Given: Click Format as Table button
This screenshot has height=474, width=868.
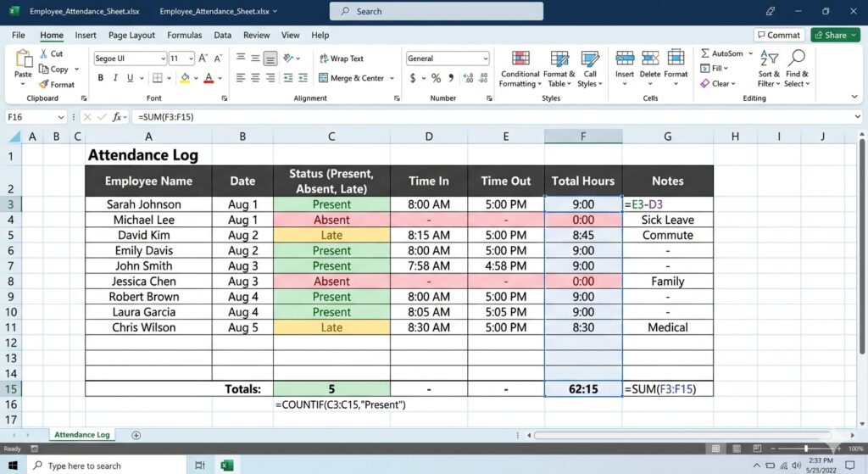Looking at the screenshot, I should click(x=559, y=70).
